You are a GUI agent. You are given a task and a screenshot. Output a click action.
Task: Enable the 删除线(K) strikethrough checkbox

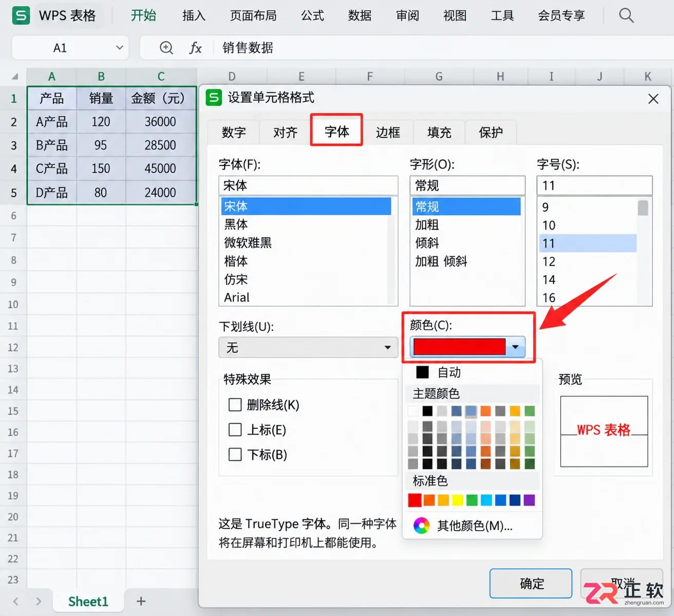coord(235,405)
